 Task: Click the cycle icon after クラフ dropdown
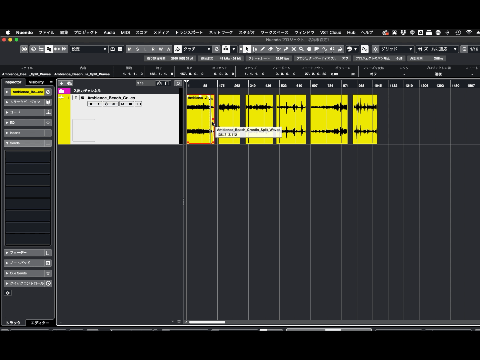pos(217,49)
